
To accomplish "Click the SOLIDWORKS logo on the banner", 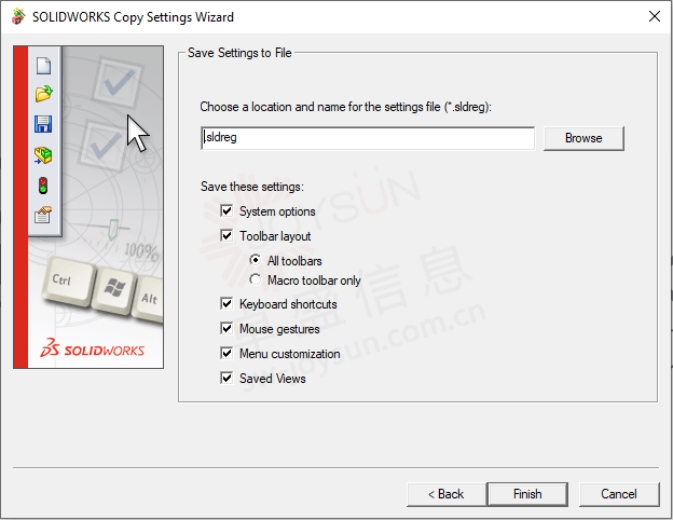I will pos(92,348).
